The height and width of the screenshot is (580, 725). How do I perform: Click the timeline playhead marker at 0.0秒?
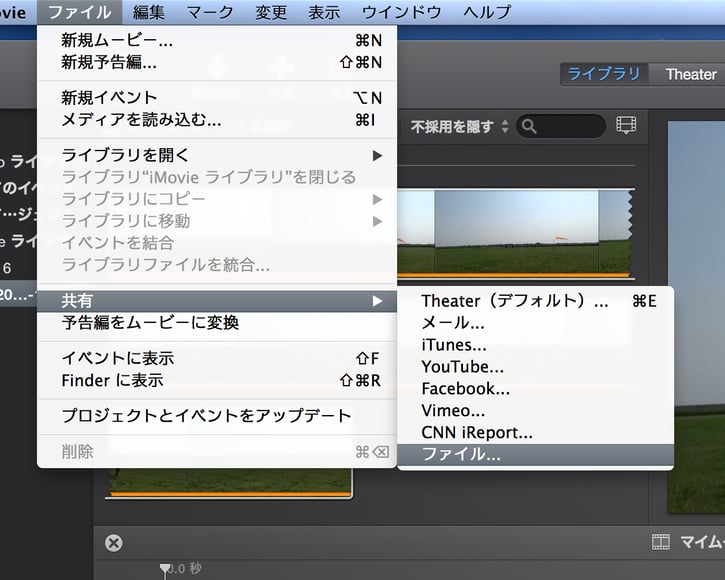coord(165,569)
